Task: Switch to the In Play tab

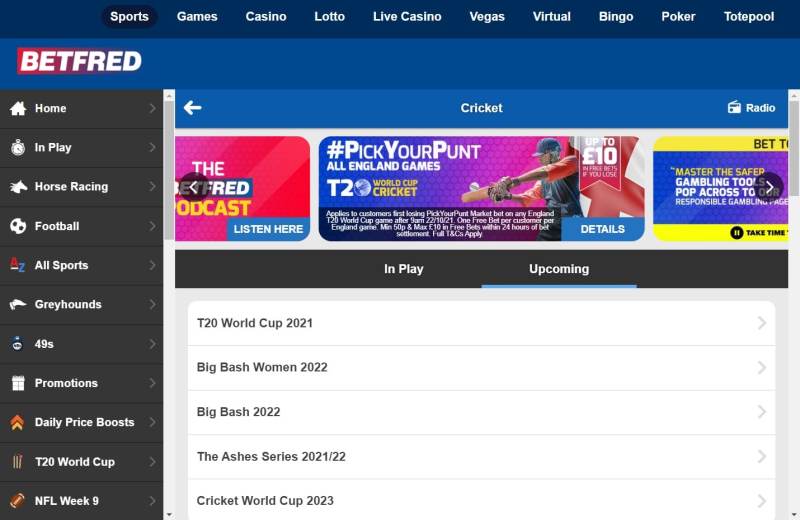Action: [x=404, y=269]
